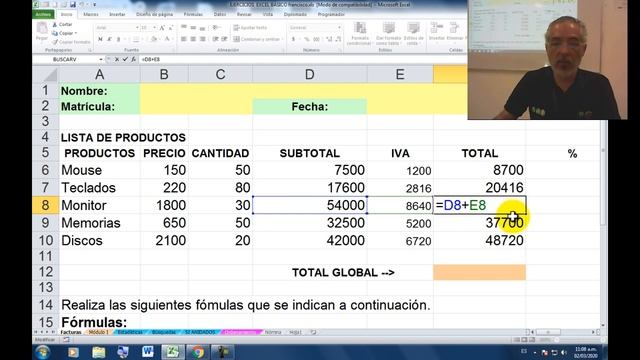Viewport: 640px width, 360px height.
Task: Select the Estadísticas sheet tab
Action: tap(130, 332)
